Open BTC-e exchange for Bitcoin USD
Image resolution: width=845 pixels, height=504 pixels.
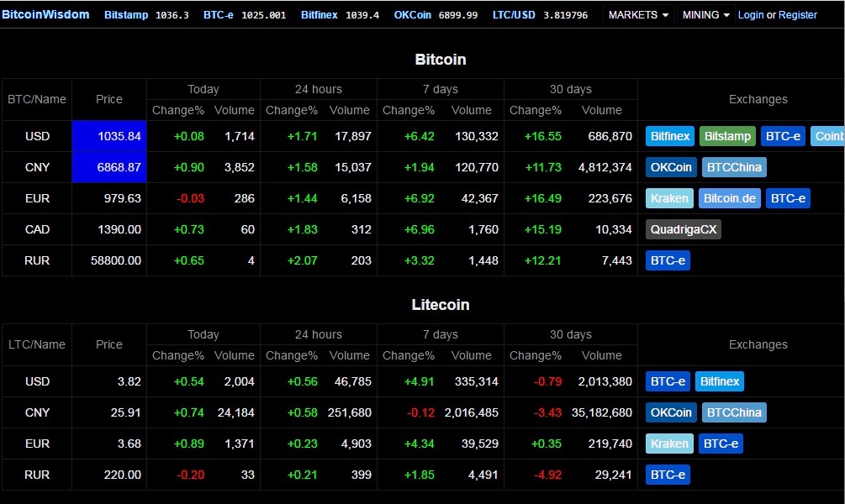click(x=783, y=136)
